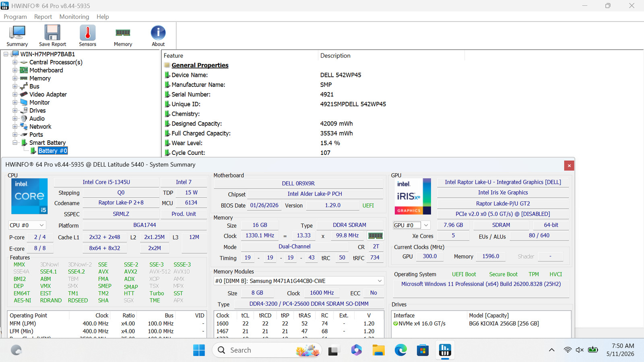This screenshot has width=644, height=362.
Task: Close the System Summary window
Action: (x=569, y=165)
